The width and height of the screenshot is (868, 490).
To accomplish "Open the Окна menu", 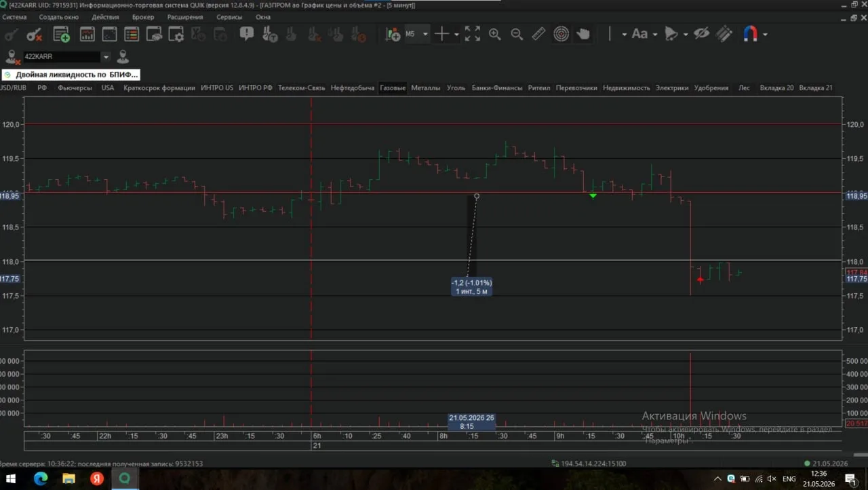I will point(263,17).
